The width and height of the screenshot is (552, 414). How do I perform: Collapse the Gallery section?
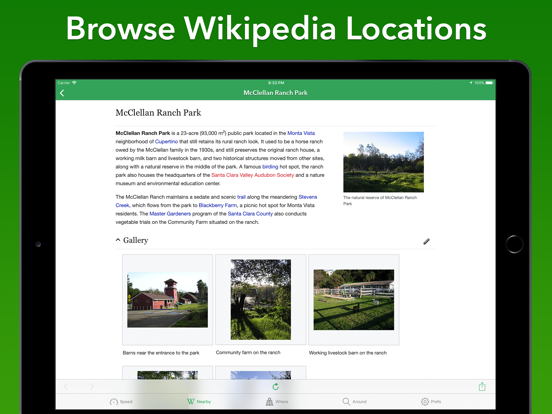[118, 240]
